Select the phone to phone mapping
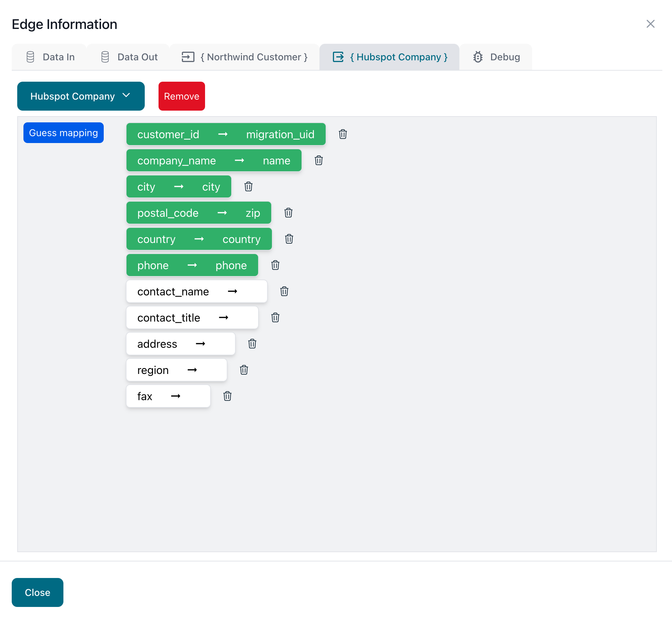Image resolution: width=672 pixels, height=619 pixels. [192, 265]
